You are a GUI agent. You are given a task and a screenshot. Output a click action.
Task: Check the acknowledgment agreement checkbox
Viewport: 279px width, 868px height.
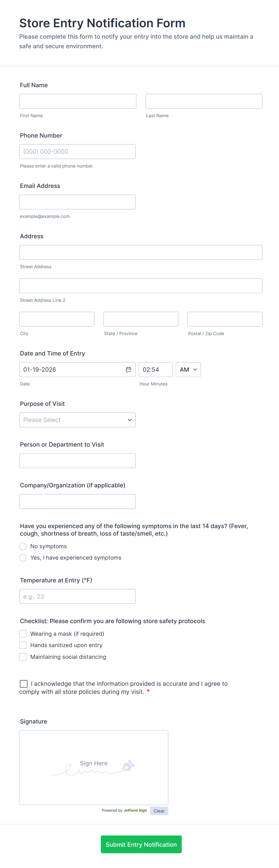pos(24,684)
